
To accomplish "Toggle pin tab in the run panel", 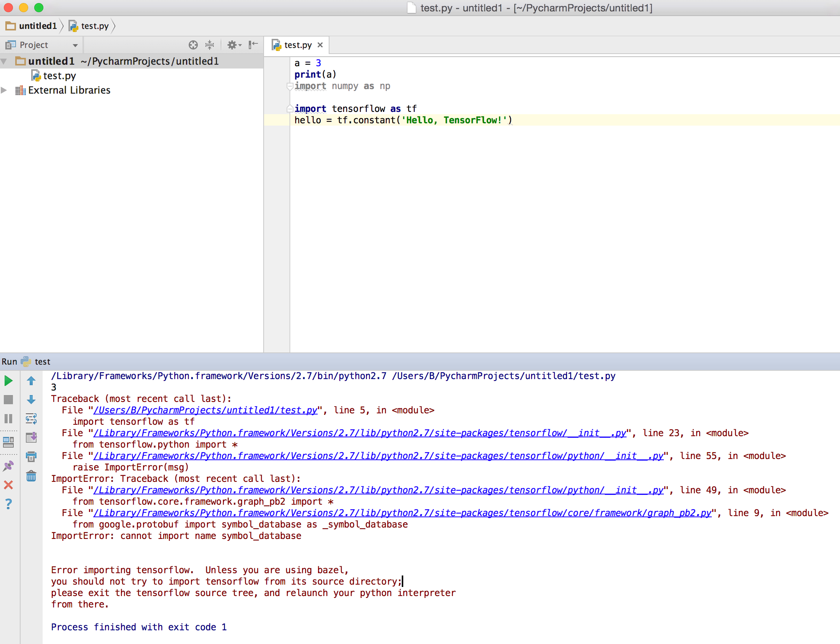I will 8,466.
